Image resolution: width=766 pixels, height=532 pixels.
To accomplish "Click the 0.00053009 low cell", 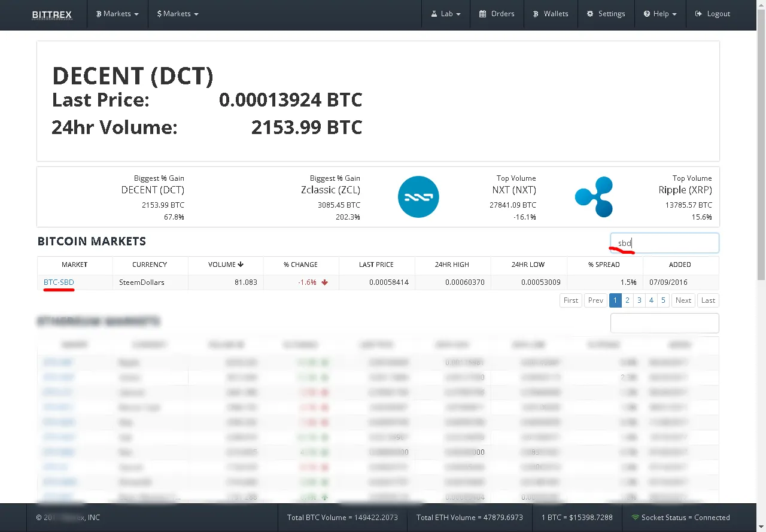I will point(528,282).
